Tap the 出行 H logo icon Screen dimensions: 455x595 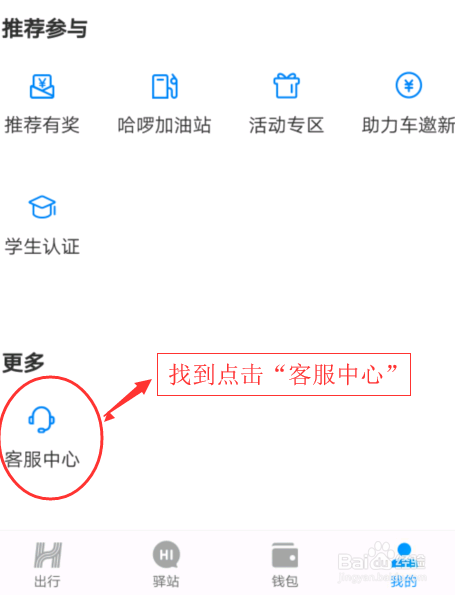pyautogui.click(x=48, y=555)
